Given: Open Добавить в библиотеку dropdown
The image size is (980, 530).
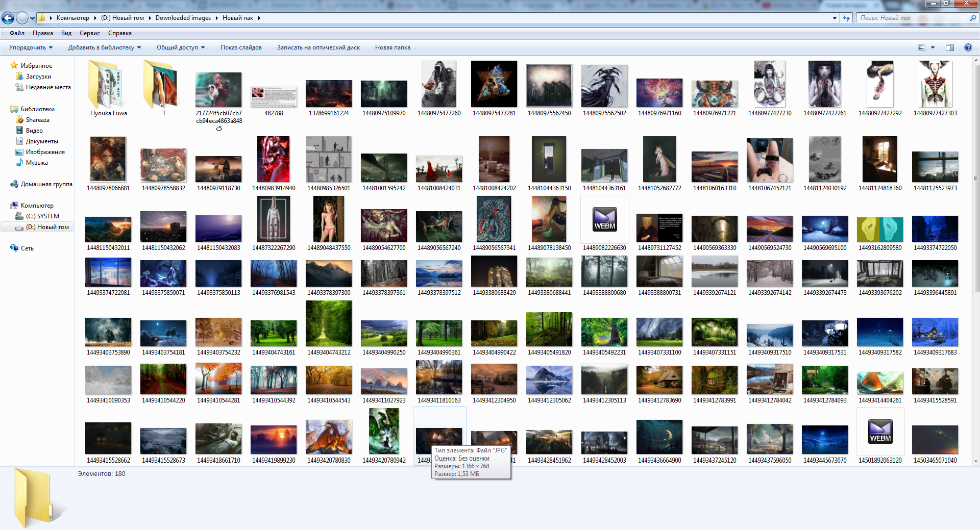Looking at the screenshot, I should click(104, 47).
